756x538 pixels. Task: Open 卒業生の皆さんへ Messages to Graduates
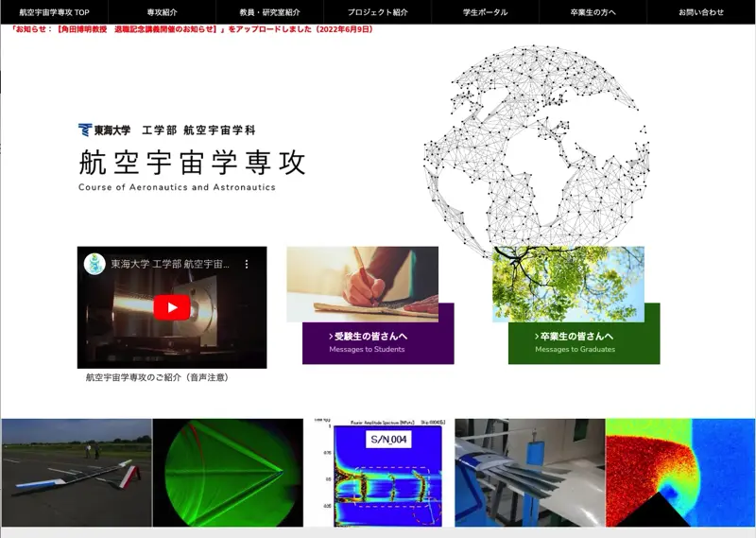pyautogui.click(x=584, y=342)
